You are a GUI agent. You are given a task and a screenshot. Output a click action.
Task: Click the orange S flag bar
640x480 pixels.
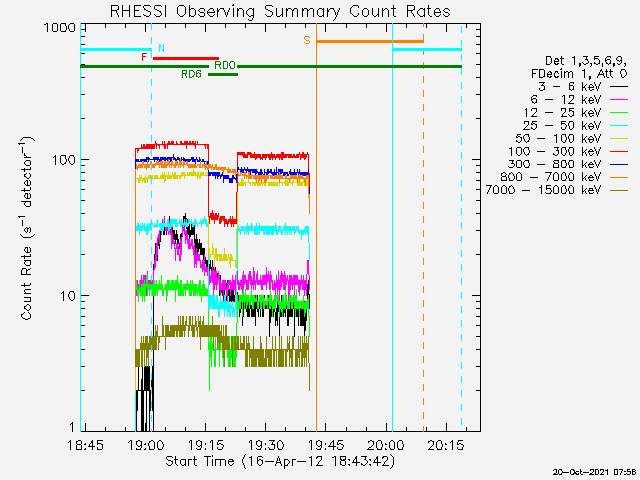370,41
